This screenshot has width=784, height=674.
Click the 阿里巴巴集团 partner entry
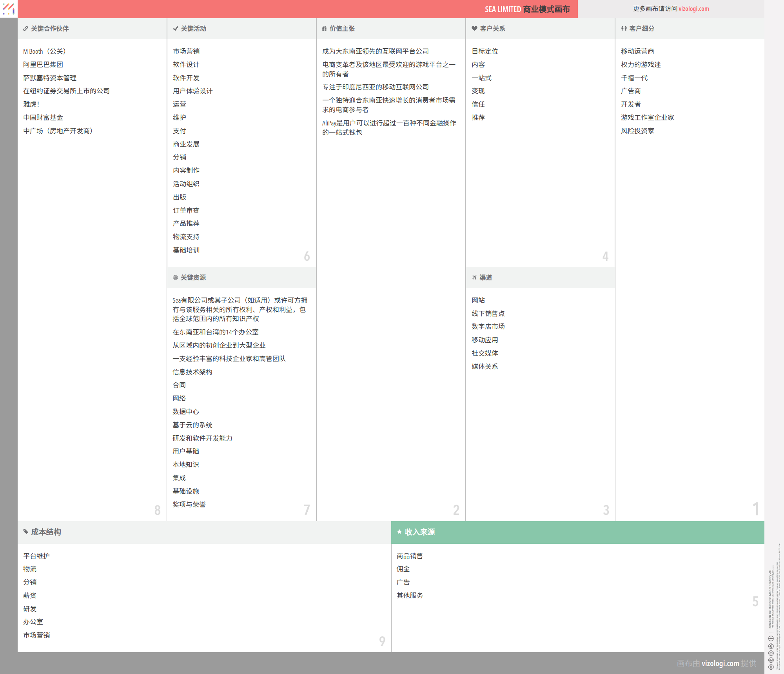(x=43, y=65)
